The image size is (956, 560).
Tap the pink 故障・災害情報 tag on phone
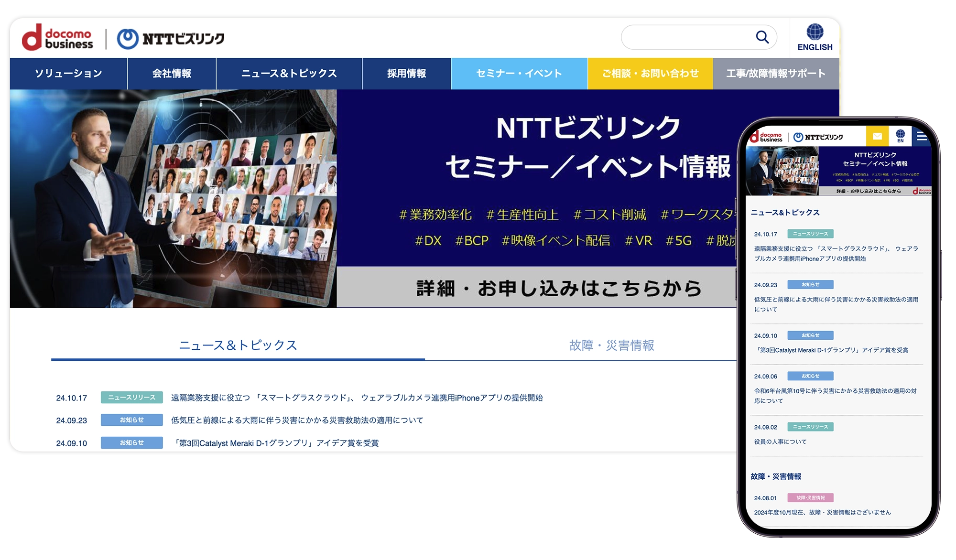pyautogui.click(x=810, y=497)
